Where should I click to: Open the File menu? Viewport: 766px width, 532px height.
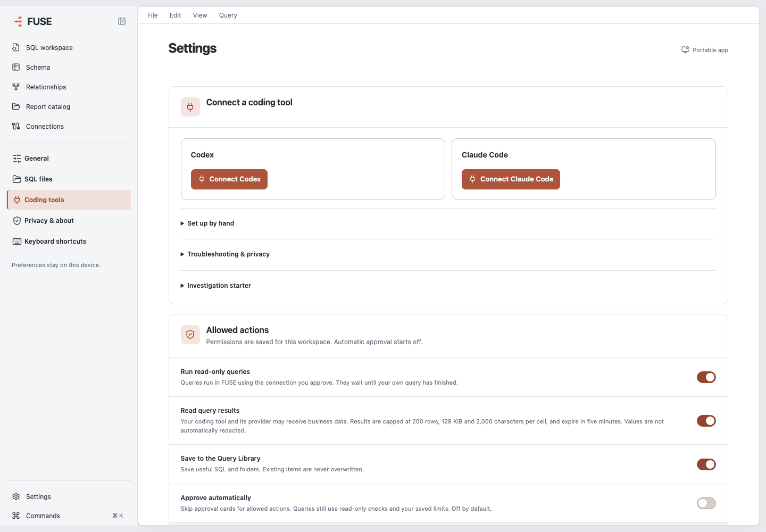[153, 15]
